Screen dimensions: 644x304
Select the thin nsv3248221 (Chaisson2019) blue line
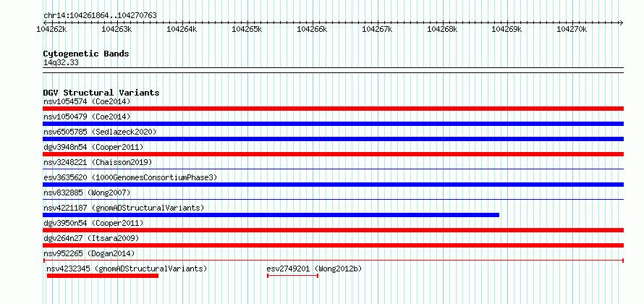333,169
